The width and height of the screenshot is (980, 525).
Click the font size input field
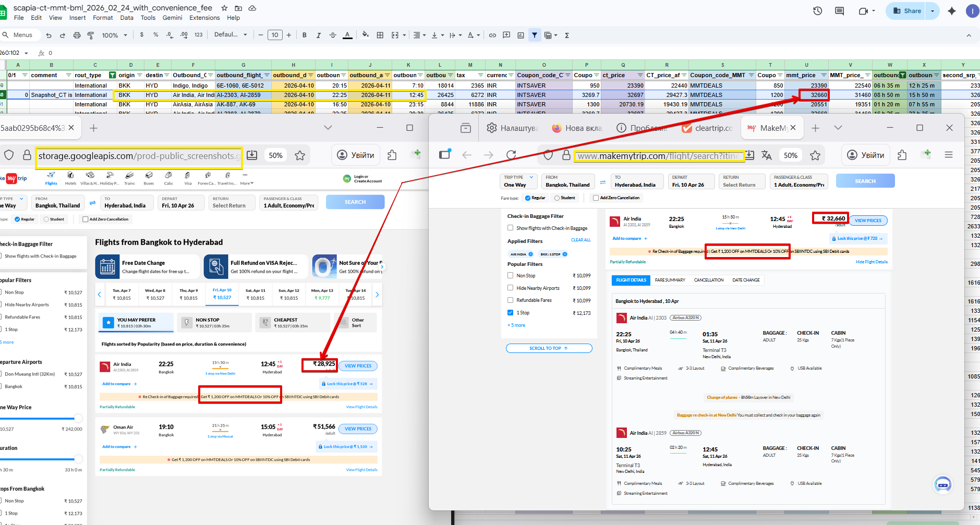tap(275, 35)
